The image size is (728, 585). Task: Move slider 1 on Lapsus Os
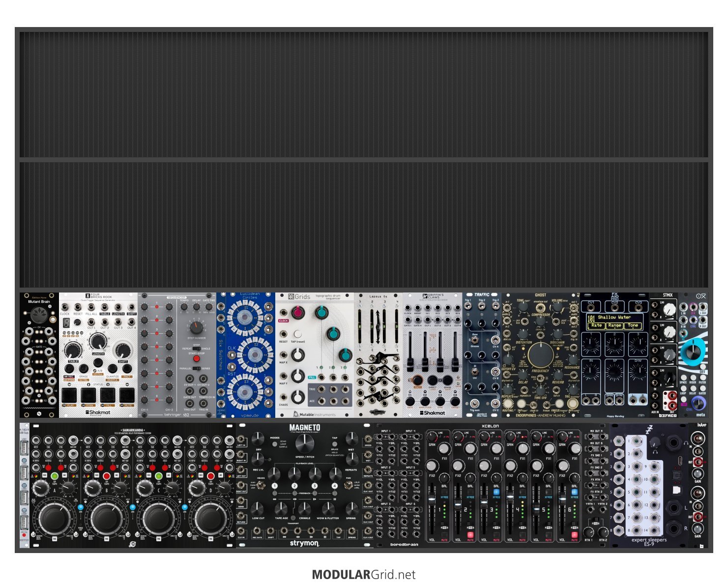point(360,326)
